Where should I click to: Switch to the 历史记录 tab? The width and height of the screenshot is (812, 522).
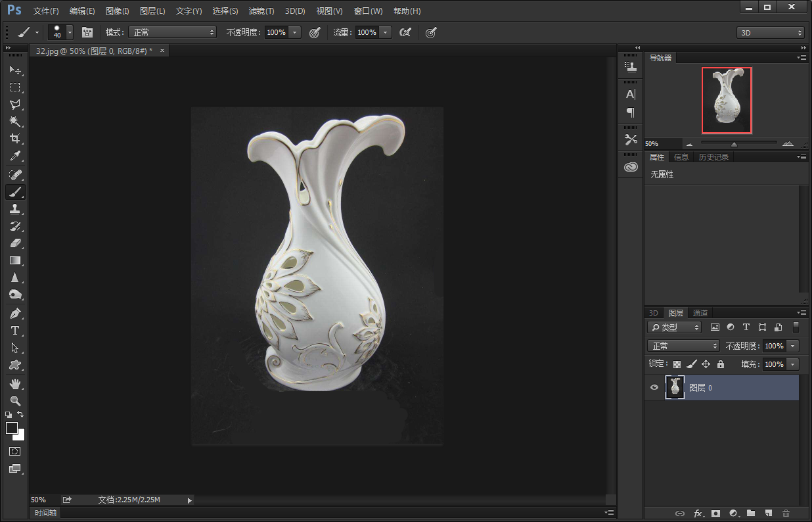pos(713,157)
